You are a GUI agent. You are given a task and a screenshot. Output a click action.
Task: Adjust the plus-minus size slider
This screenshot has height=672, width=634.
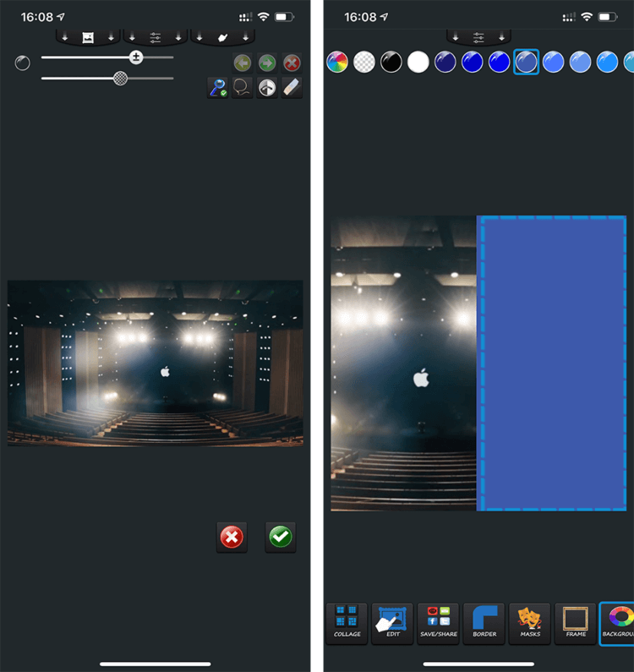[136, 57]
